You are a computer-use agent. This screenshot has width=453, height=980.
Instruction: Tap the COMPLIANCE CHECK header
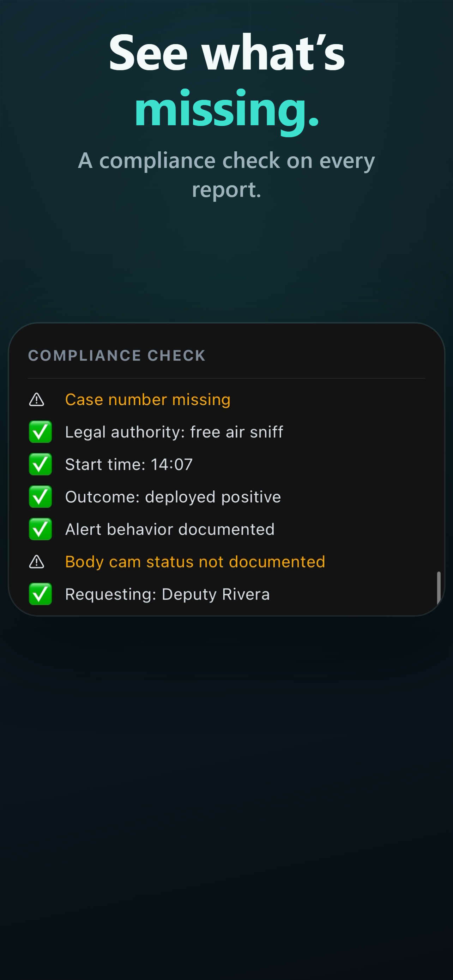tap(117, 356)
